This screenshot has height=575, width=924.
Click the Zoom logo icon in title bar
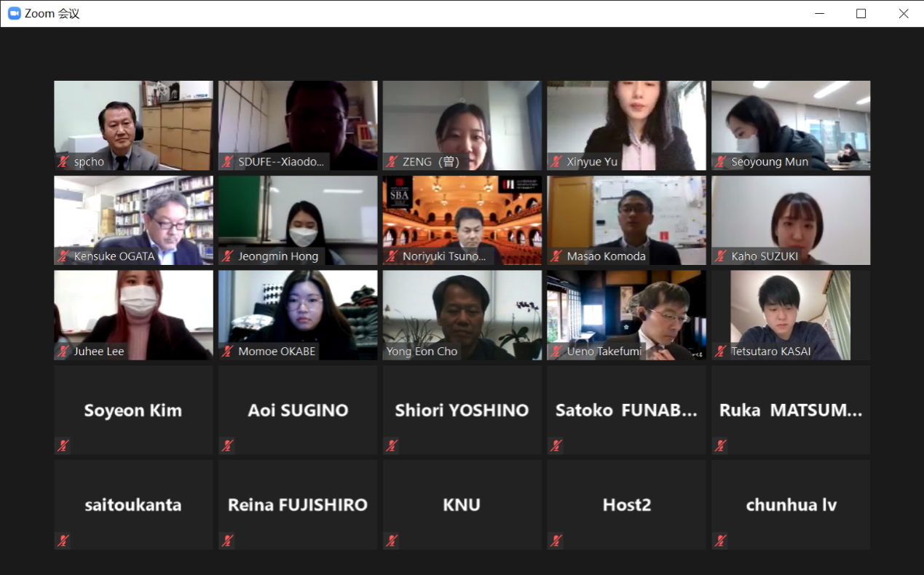point(14,13)
